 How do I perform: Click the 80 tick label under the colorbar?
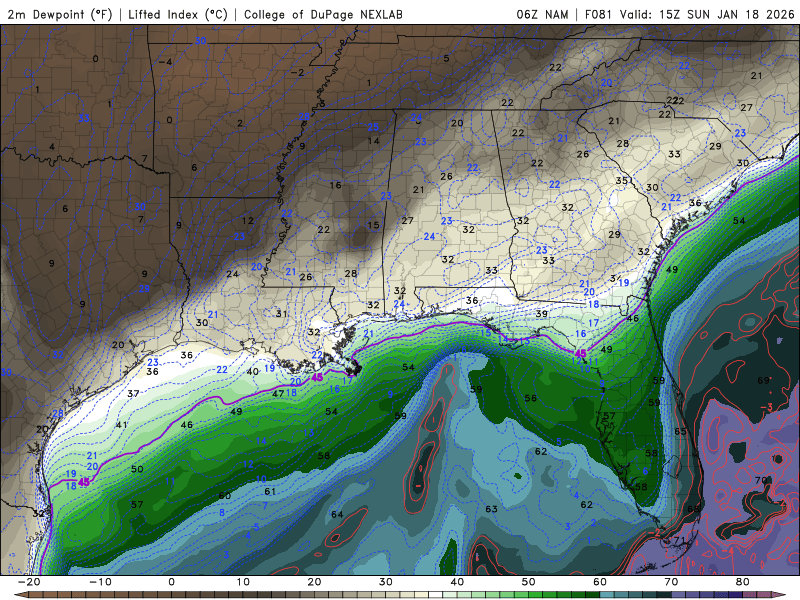743,582
